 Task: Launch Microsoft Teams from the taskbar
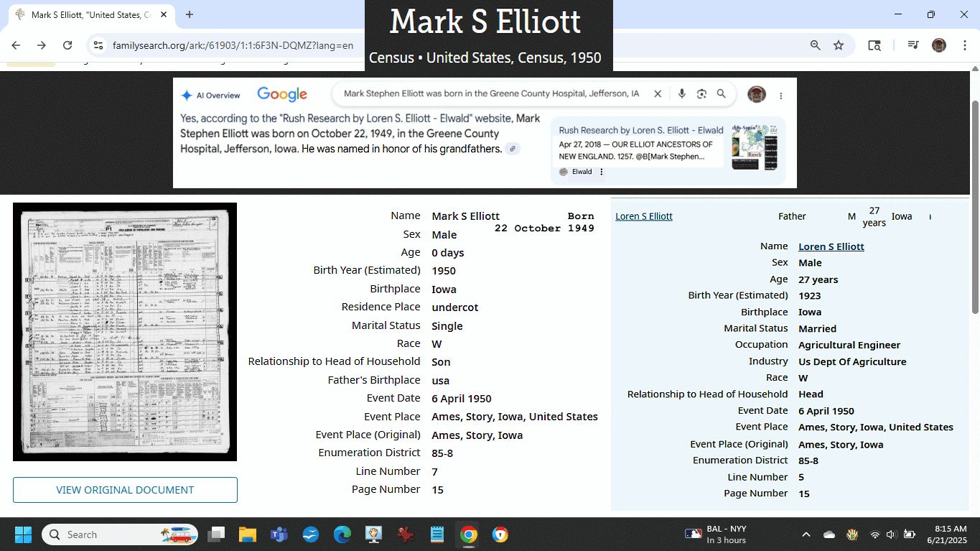point(279,534)
